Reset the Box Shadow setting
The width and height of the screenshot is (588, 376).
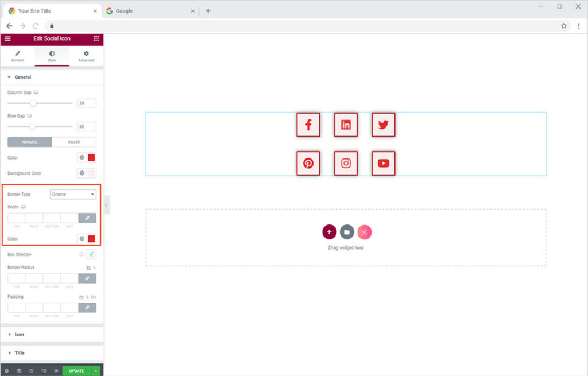(81, 254)
